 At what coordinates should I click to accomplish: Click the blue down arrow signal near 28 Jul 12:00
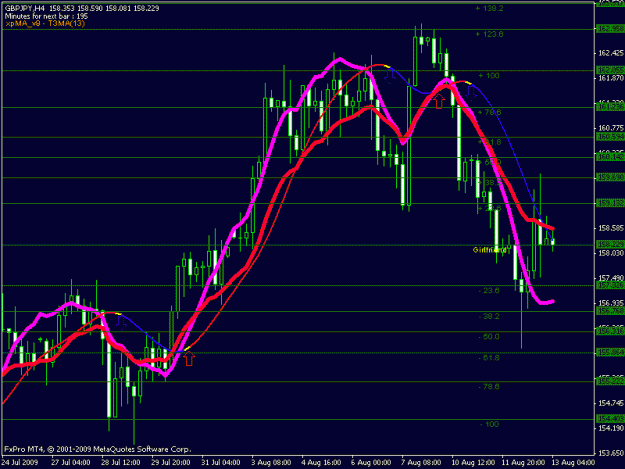(x=121, y=324)
